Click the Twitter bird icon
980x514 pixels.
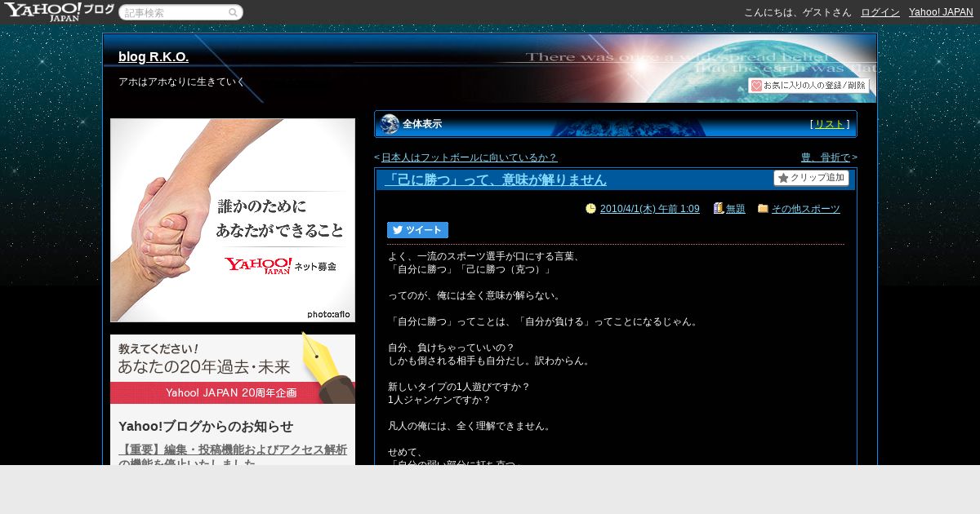[398, 230]
